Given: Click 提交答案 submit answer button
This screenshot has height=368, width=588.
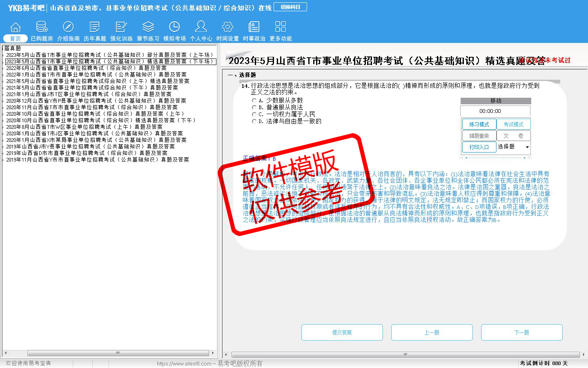Looking at the screenshot, I should click(x=342, y=332).
